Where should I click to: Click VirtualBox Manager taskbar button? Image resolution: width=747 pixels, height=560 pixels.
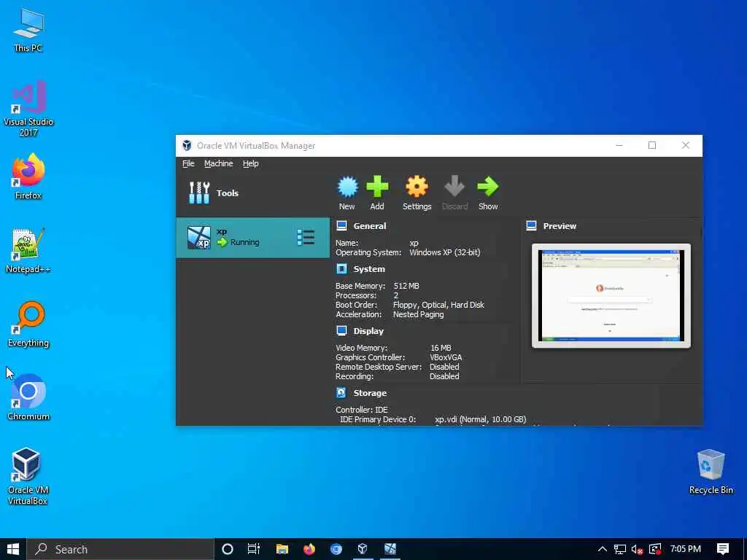click(363, 549)
